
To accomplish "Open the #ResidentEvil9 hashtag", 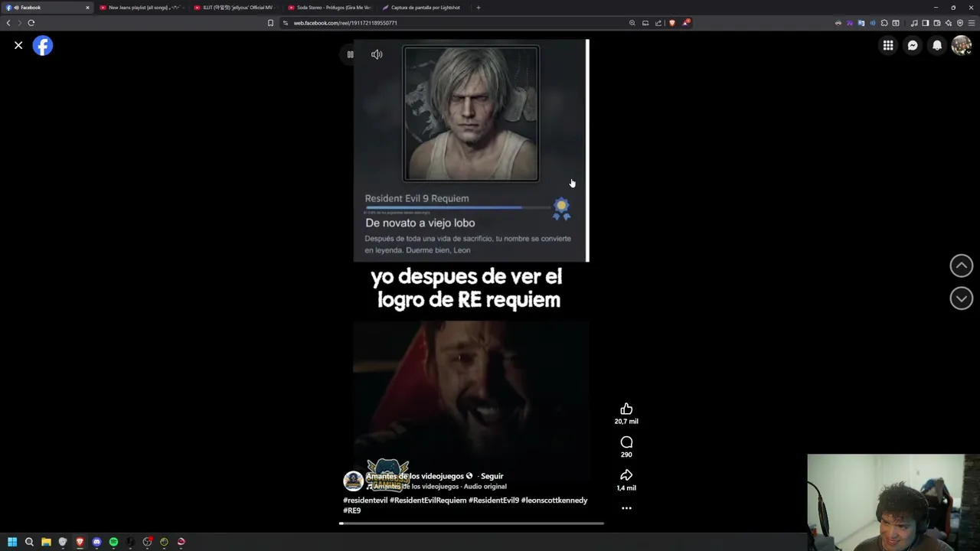I will click(494, 500).
